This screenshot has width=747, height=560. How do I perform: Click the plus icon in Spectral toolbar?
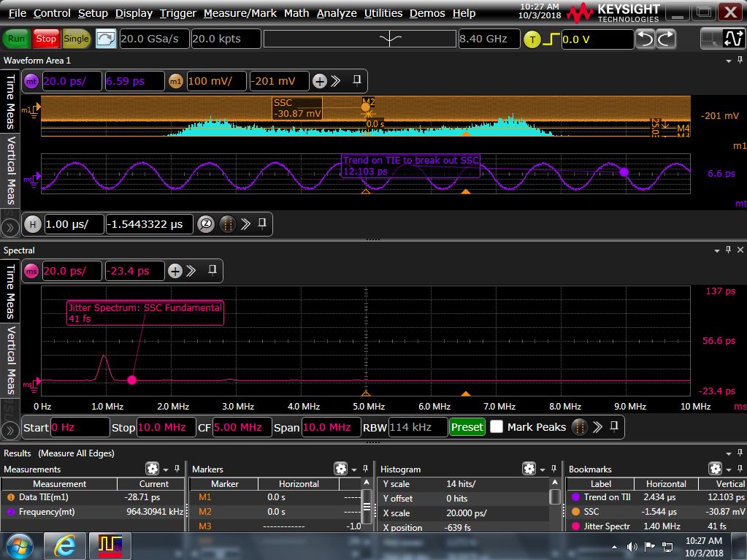(175, 271)
